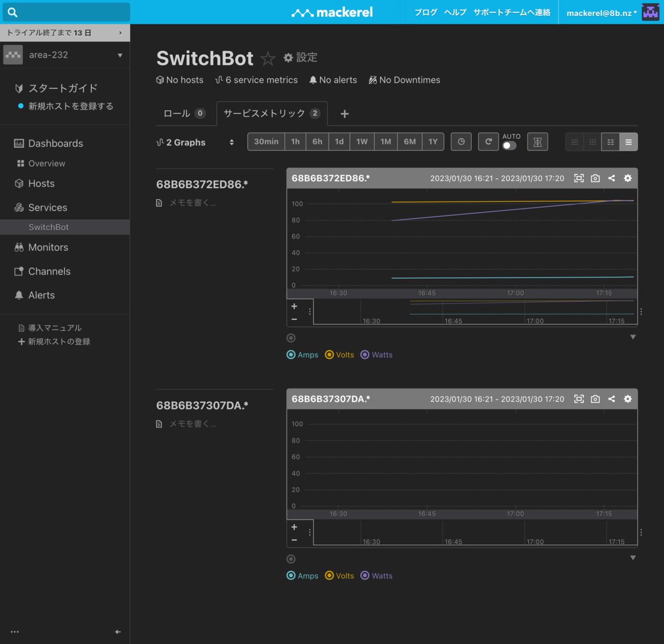This screenshot has width=664, height=644.
Task: Switch to single-column list layout
Action: 629,142
